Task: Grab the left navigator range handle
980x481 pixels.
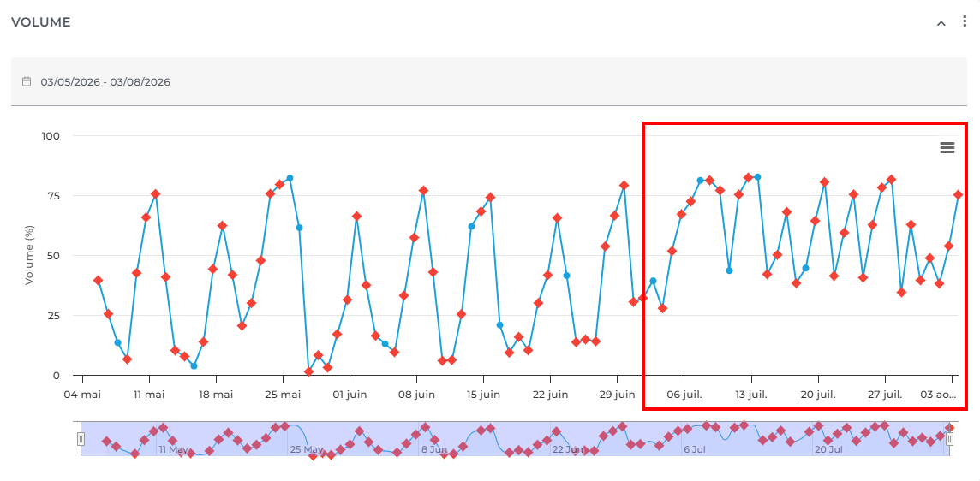Action: coord(81,439)
